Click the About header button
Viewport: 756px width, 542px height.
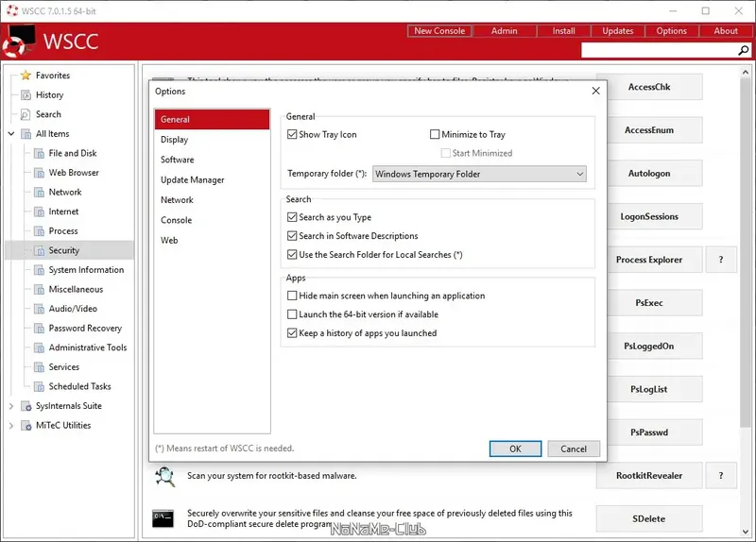point(726,31)
